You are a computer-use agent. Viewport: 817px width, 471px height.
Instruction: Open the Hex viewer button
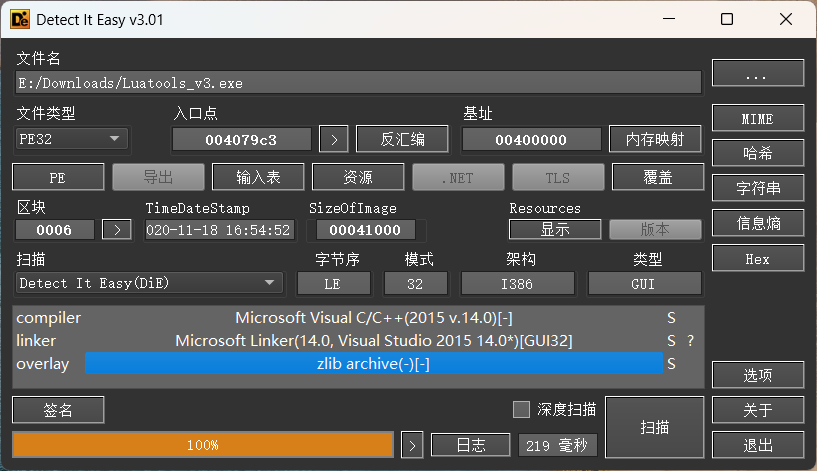click(x=758, y=258)
